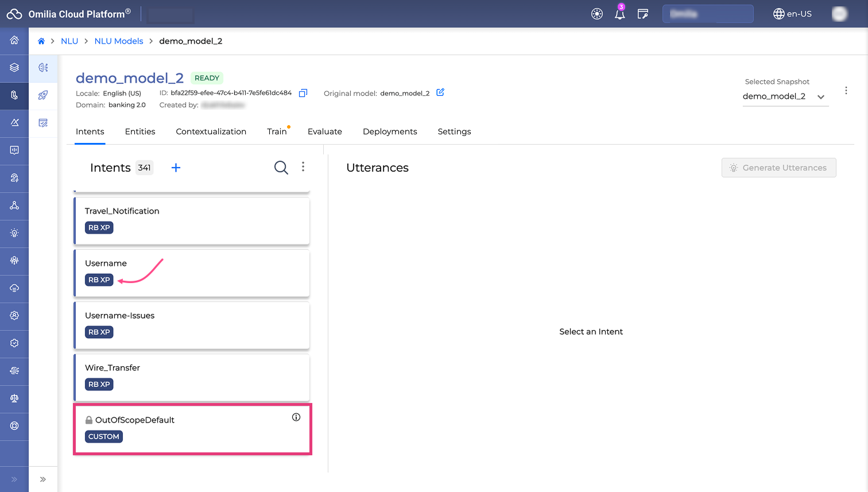Edit the original model with pencil icon
The image size is (868, 492).
point(440,92)
